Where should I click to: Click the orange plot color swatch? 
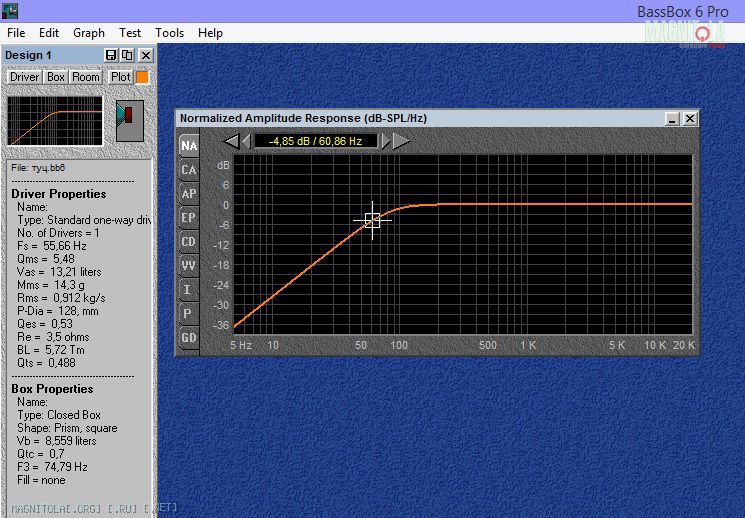142,77
